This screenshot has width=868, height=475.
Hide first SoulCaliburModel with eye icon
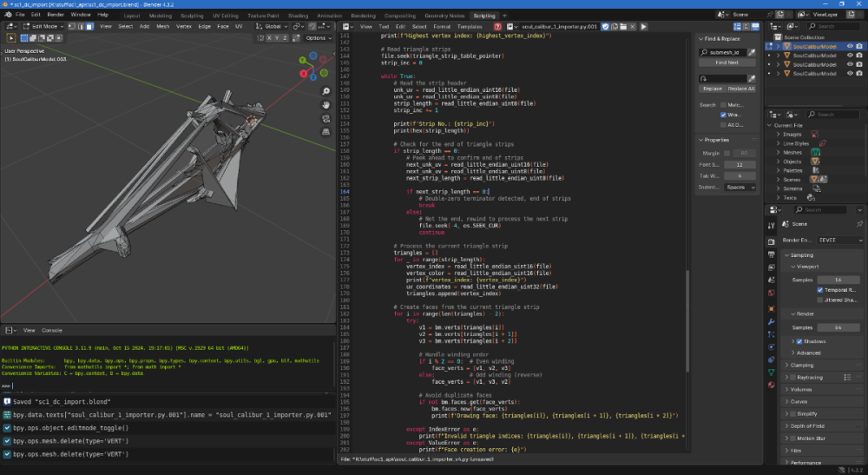pos(849,47)
